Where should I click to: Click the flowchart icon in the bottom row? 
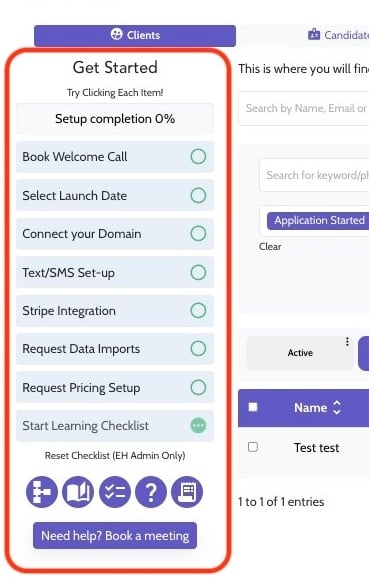tap(42, 492)
